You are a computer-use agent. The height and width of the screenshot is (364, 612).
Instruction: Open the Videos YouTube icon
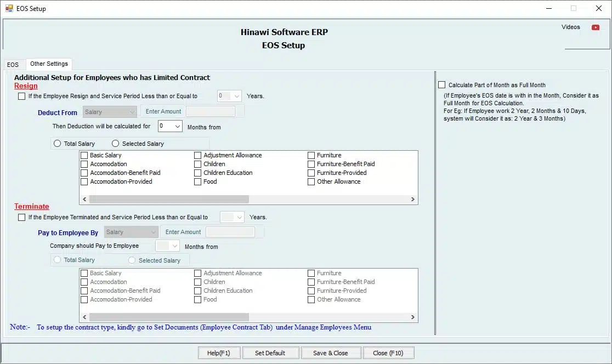pyautogui.click(x=595, y=27)
